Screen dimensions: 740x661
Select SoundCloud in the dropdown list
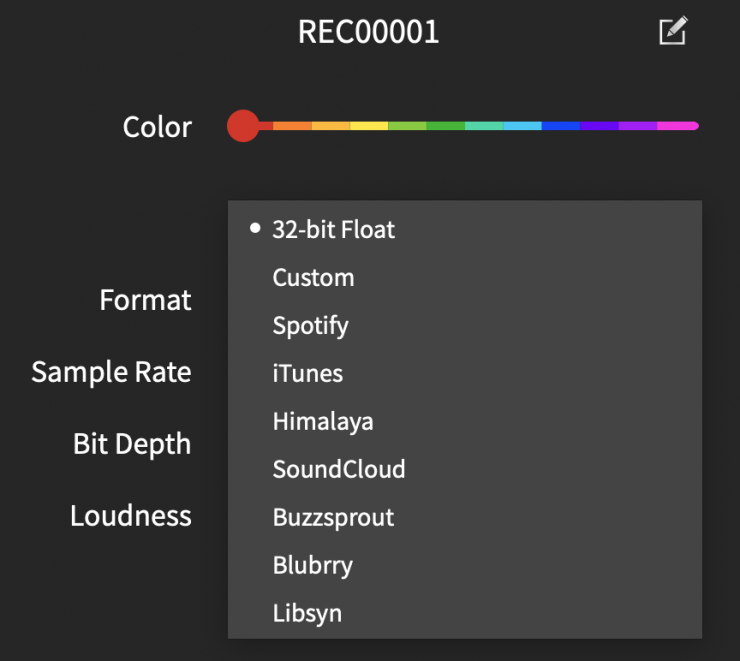339,470
